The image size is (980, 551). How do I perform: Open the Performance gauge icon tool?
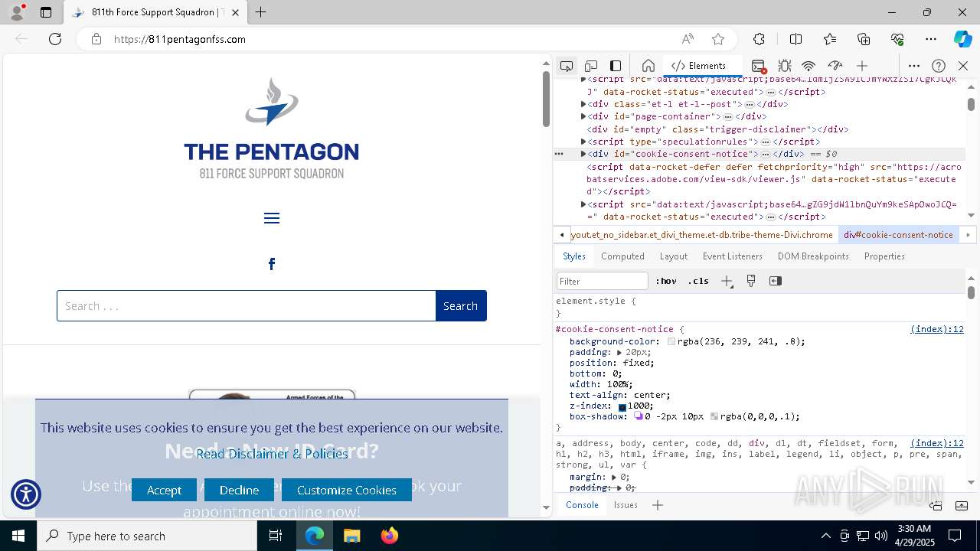[x=835, y=66]
